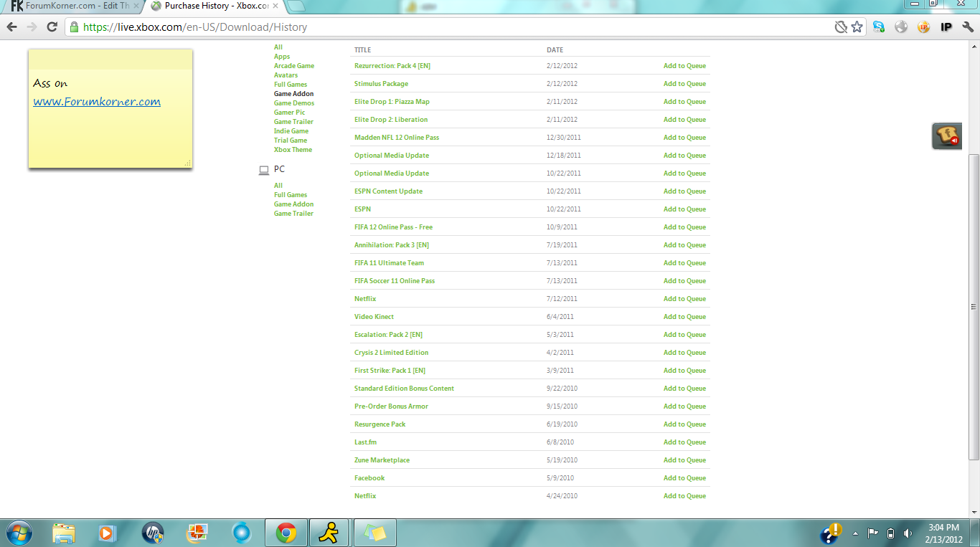The image size is (980, 547).
Task: Click the Action Center flag tray icon
Action: [873, 533]
